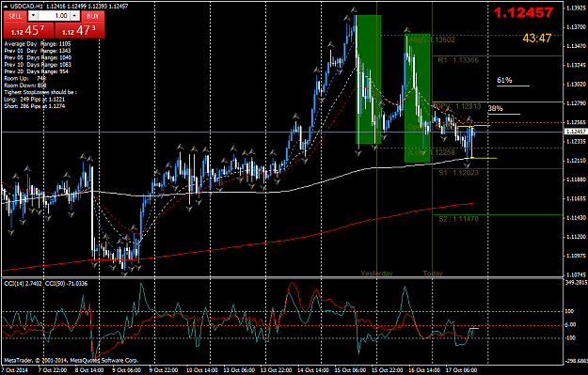Select the 'Prev 01 Day Range: 1343' line

[x=38, y=51]
